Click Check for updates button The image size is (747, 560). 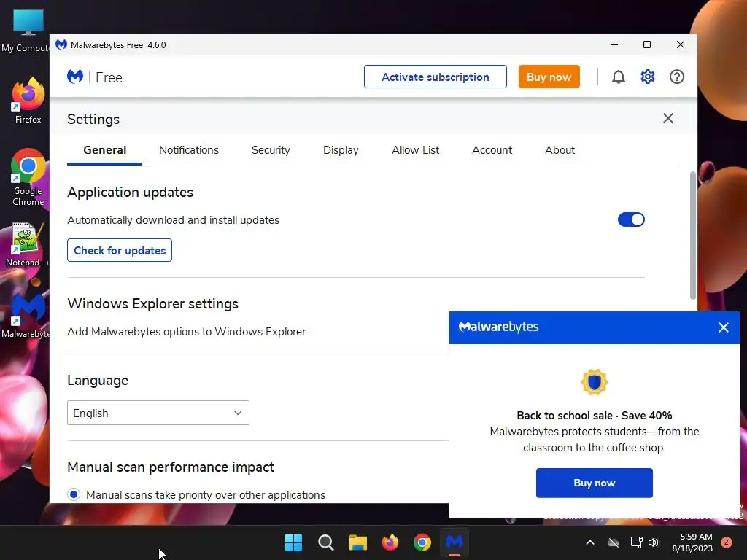click(120, 251)
